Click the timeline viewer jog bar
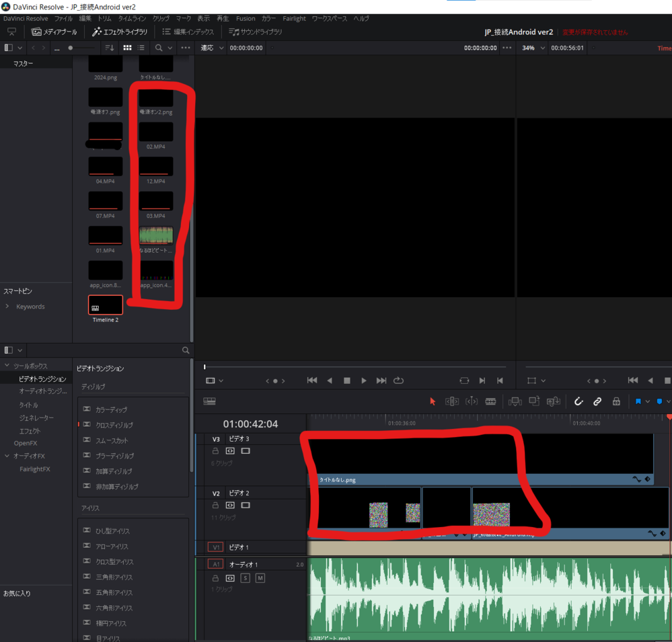The height and width of the screenshot is (642, 672). (598, 367)
